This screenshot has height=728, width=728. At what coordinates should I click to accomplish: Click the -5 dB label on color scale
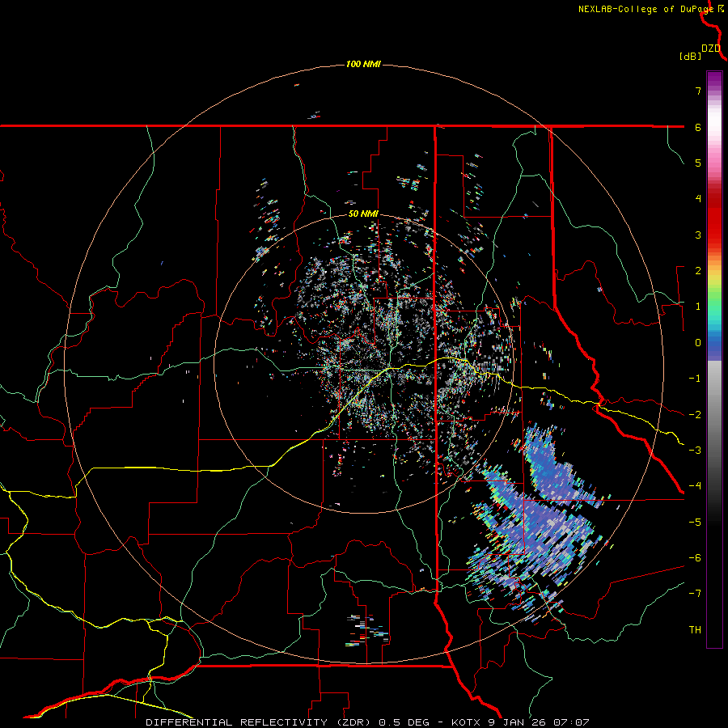695,523
